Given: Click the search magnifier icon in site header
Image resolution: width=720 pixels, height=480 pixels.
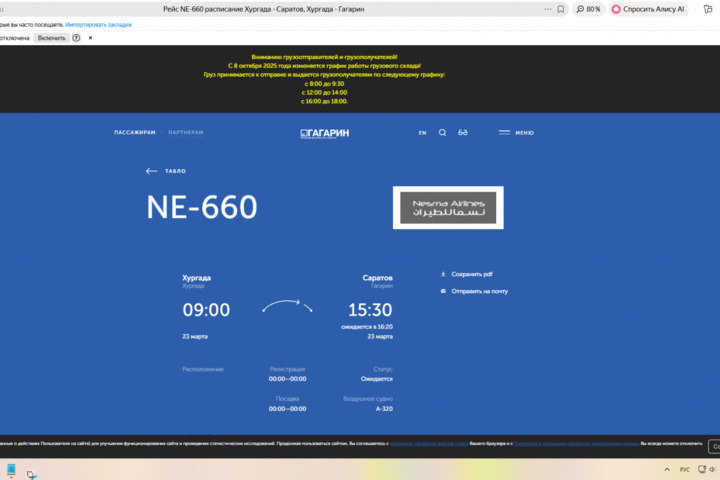Looking at the screenshot, I should 443,132.
